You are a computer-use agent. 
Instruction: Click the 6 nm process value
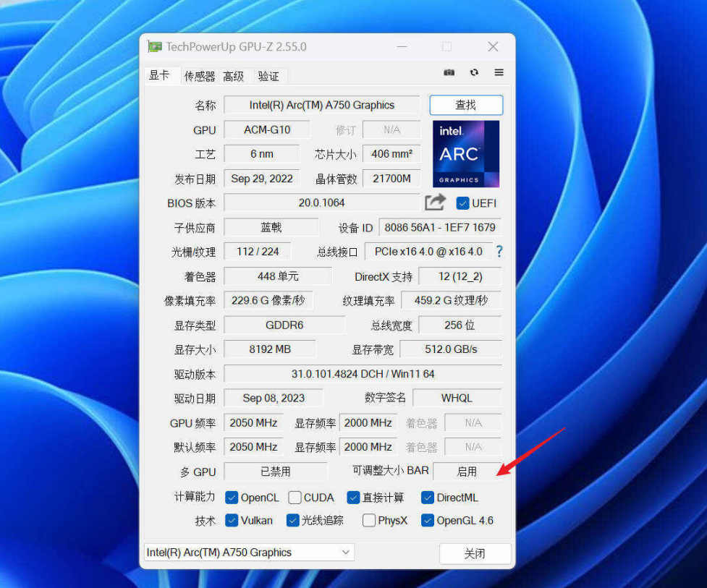coord(261,154)
